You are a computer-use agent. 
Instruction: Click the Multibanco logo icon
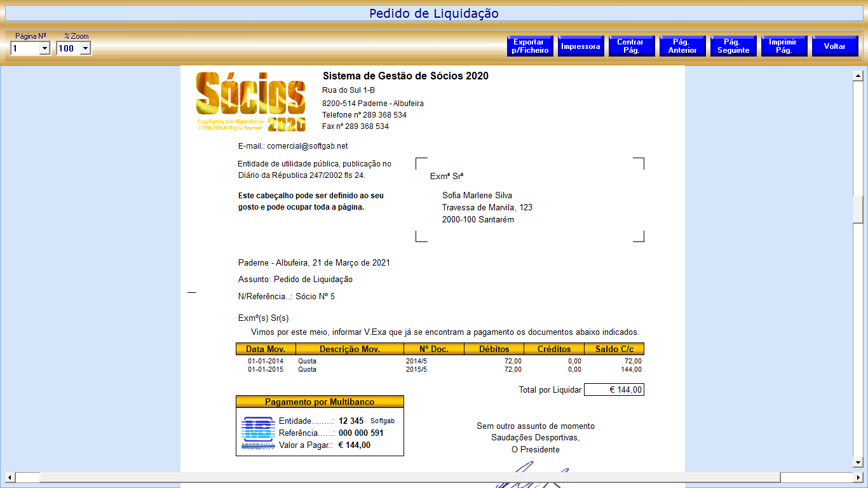click(x=257, y=432)
